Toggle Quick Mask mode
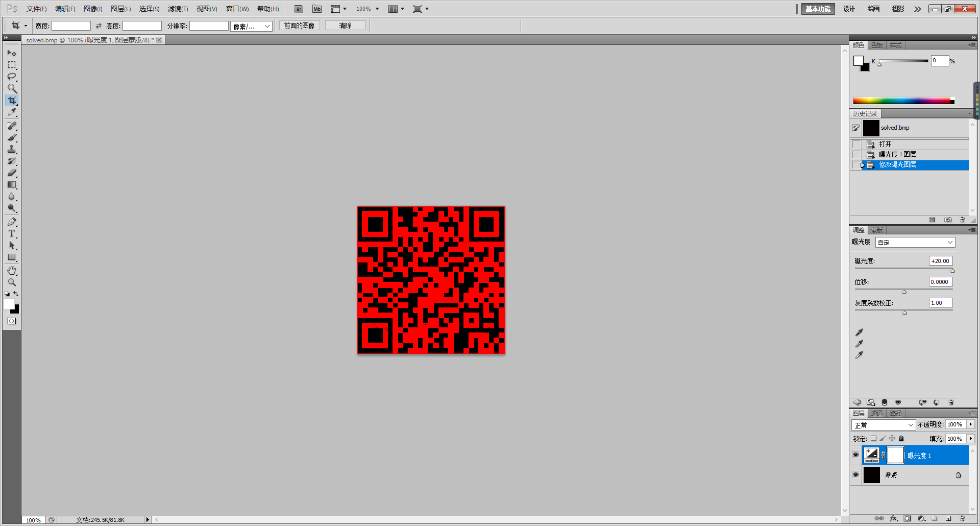Viewport: 980px width, 526px height. pos(12,321)
